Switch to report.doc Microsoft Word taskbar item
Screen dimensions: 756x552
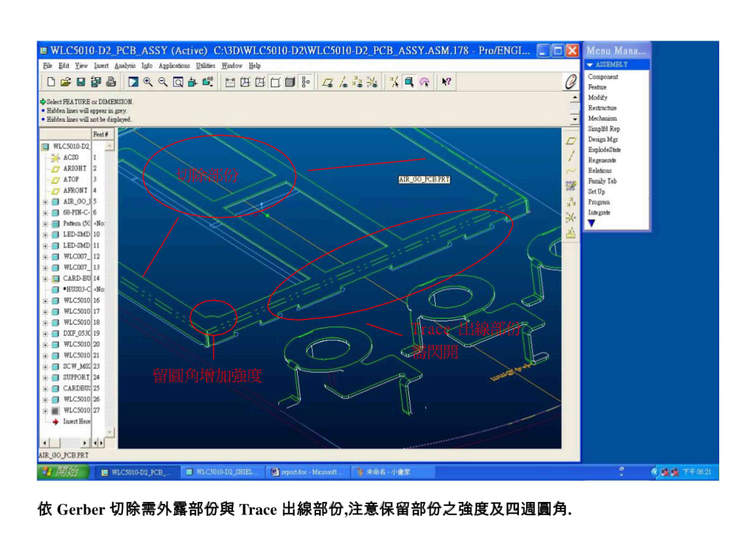click(x=308, y=472)
